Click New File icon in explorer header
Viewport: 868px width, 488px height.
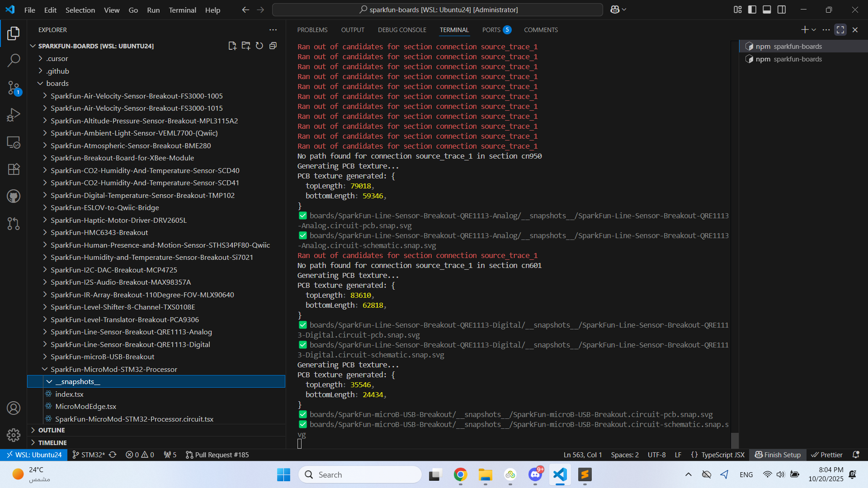pyautogui.click(x=232, y=46)
